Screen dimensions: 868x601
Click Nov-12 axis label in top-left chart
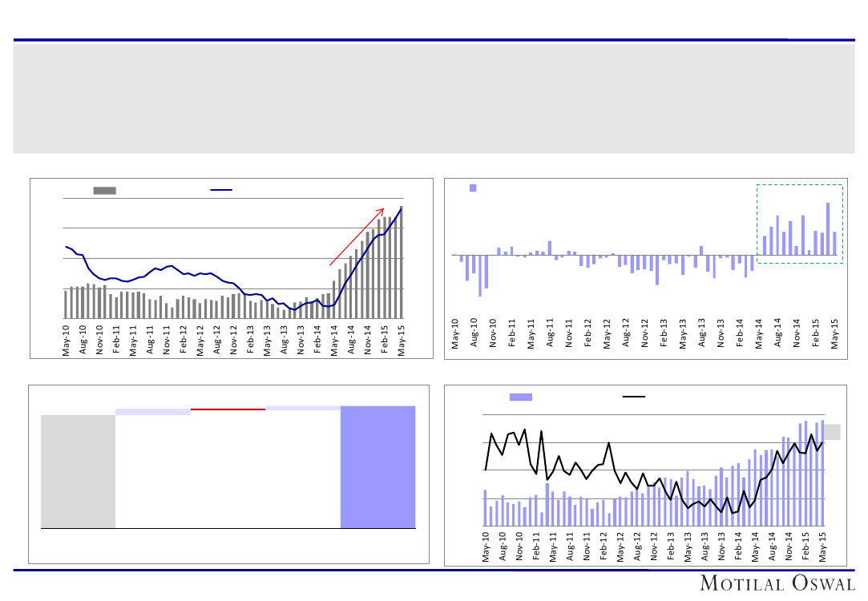click(233, 340)
